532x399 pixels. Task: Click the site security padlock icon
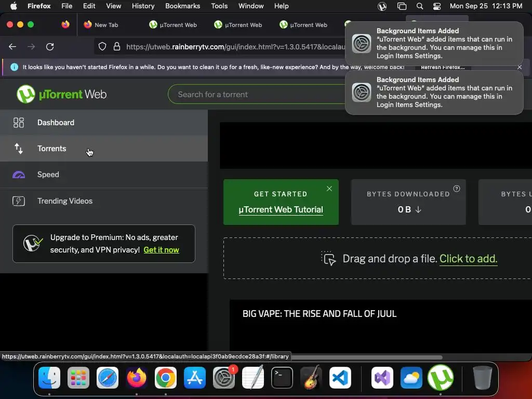117,46
